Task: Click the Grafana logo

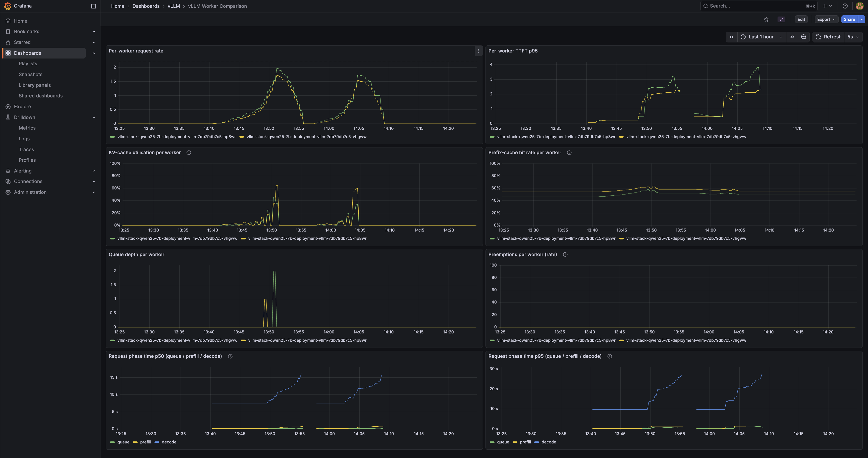Action: 8,6
